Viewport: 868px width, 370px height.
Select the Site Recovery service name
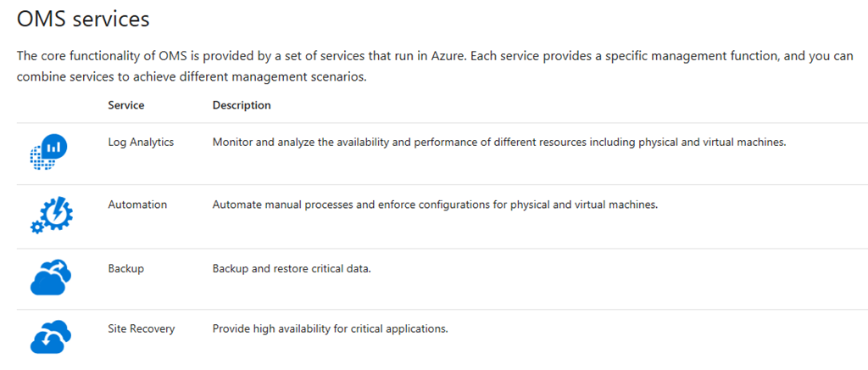142,328
